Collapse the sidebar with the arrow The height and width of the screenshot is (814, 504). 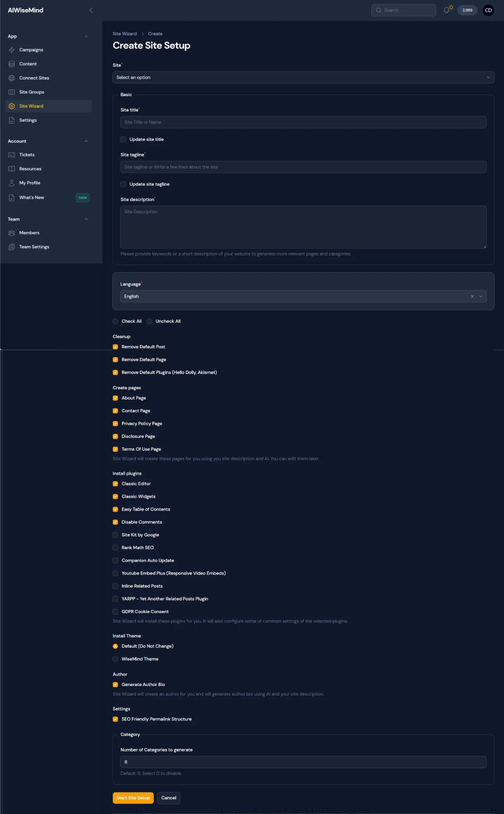[x=91, y=10]
